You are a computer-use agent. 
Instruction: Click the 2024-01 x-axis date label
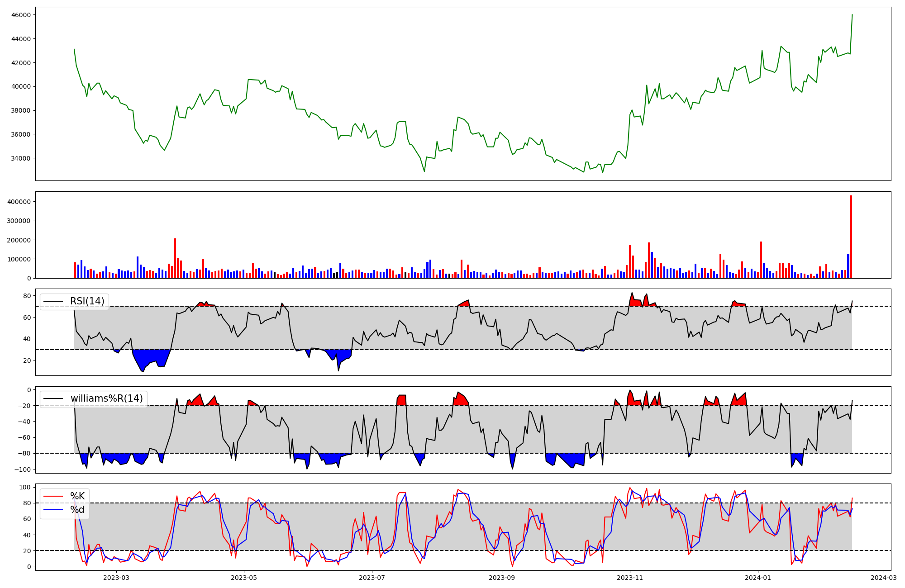coord(757,578)
